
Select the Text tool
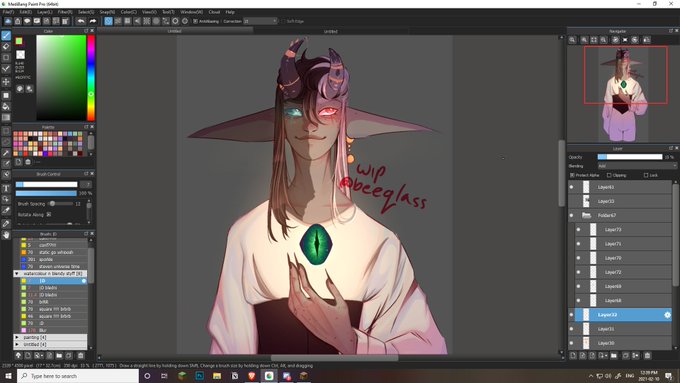point(6,188)
